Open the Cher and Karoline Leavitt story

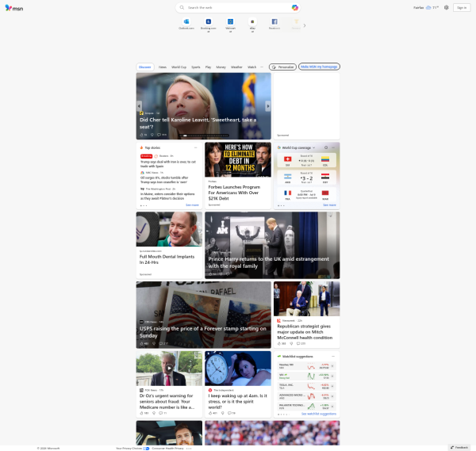pyautogui.click(x=198, y=123)
